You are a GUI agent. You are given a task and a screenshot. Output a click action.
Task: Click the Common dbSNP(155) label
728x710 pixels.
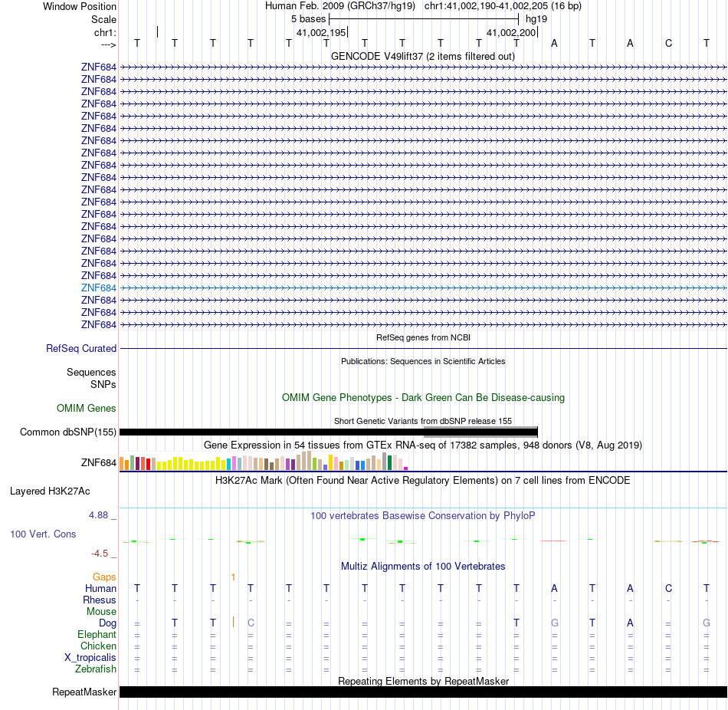coord(68,432)
